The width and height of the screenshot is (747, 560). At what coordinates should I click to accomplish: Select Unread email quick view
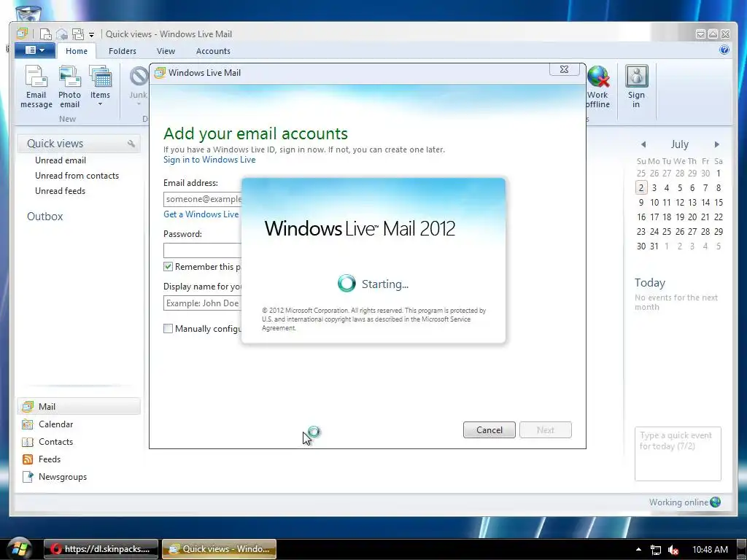tap(61, 160)
